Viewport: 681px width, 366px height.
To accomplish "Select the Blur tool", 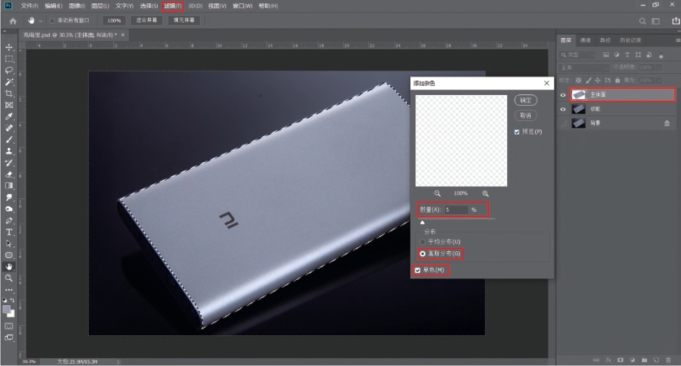I will click(x=9, y=198).
